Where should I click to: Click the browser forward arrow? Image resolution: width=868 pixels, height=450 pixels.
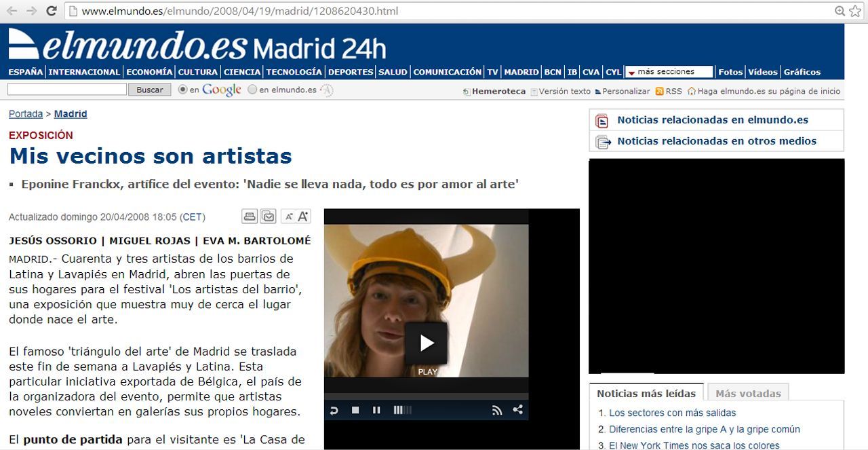point(31,11)
